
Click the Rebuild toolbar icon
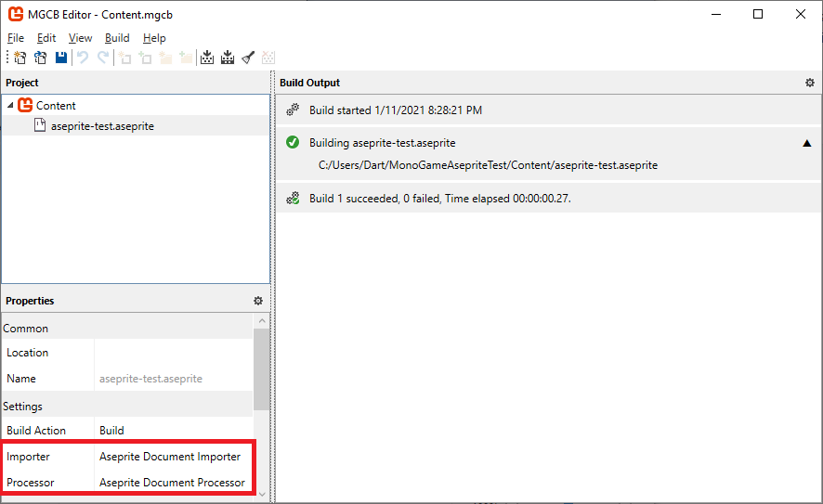pos(228,58)
